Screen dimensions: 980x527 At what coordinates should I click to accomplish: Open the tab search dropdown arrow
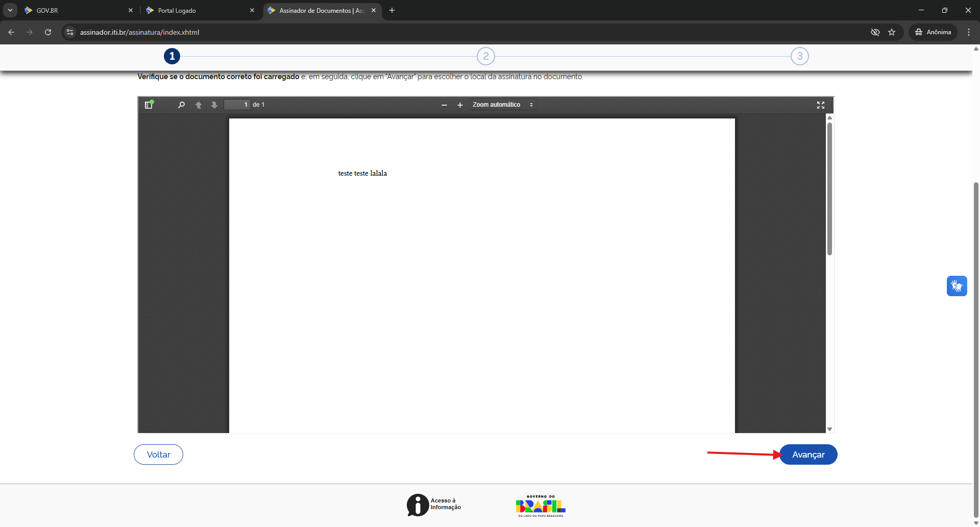click(10, 10)
